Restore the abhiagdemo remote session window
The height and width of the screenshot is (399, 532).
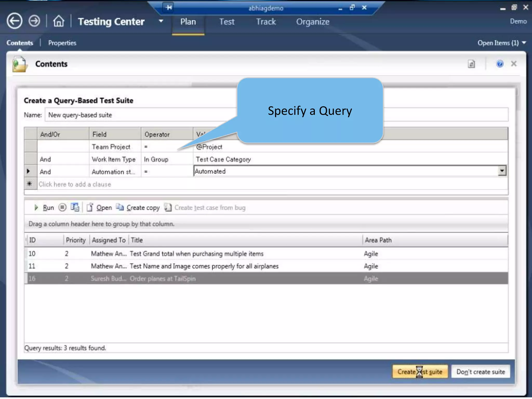point(352,8)
